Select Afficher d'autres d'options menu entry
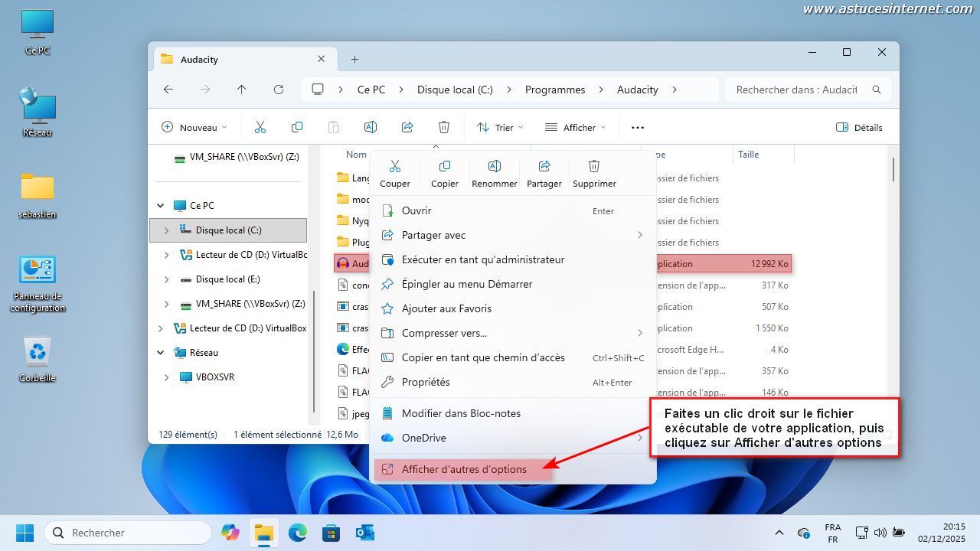 [x=464, y=469]
